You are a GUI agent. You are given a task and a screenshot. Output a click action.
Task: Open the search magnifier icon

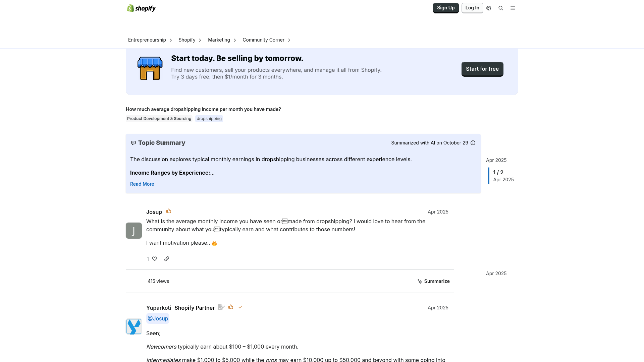pyautogui.click(x=501, y=8)
